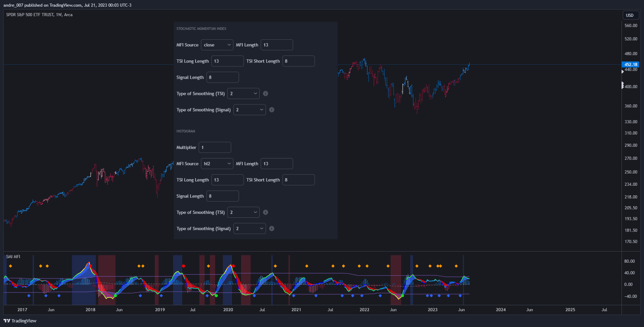The height and width of the screenshot is (327, 644).
Task: Click the 2022 label on time axis
Action: click(364, 310)
